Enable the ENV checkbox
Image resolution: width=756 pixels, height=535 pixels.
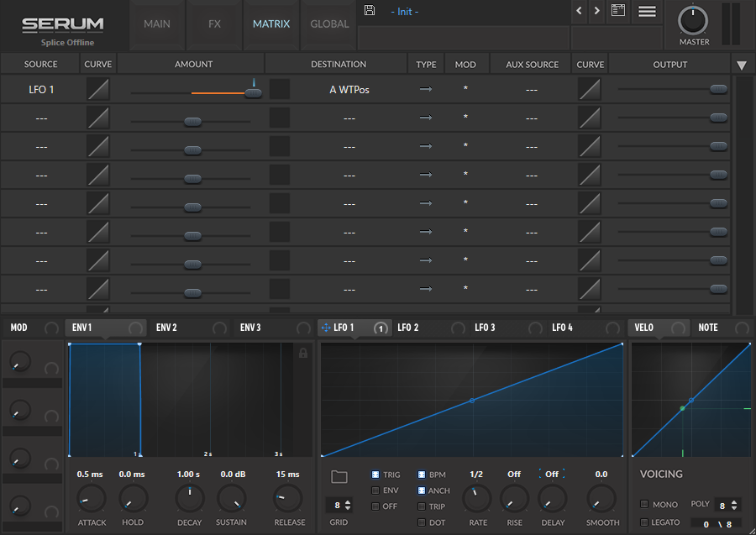pos(375,490)
